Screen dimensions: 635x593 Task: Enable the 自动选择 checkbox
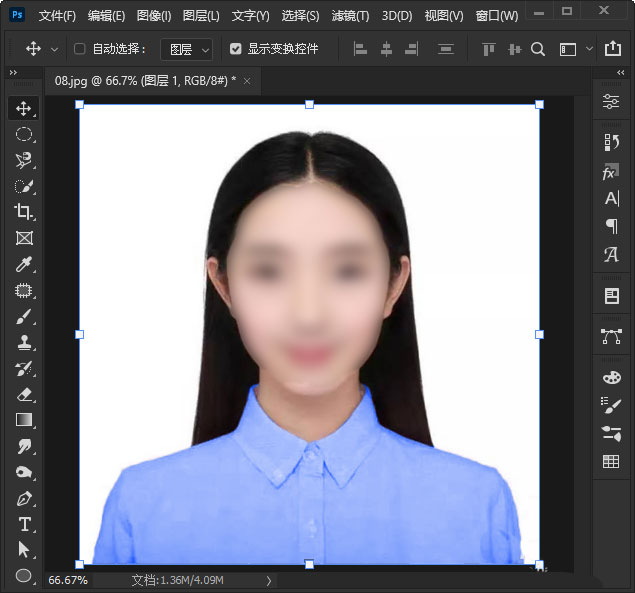pos(79,49)
